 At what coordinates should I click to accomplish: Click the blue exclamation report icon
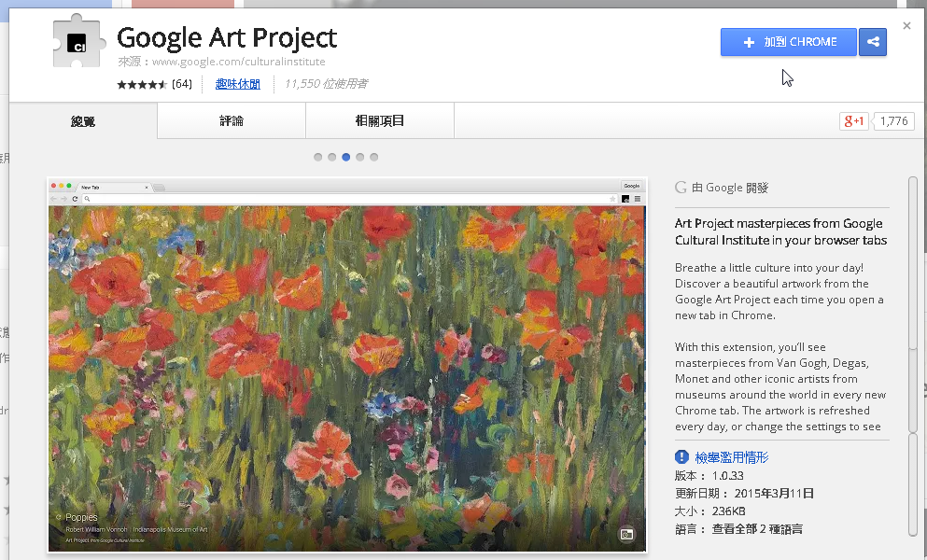click(681, 457)
